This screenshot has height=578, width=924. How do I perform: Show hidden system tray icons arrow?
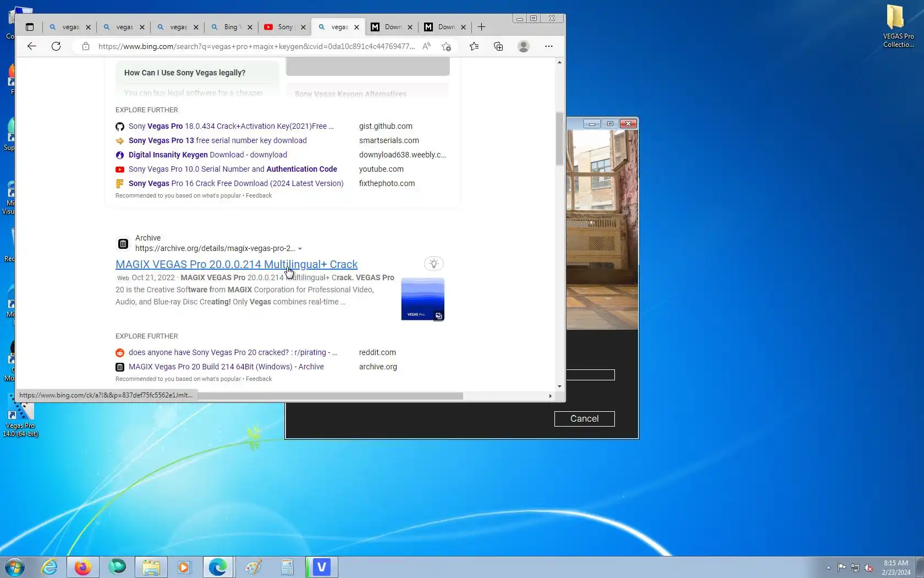828,568
